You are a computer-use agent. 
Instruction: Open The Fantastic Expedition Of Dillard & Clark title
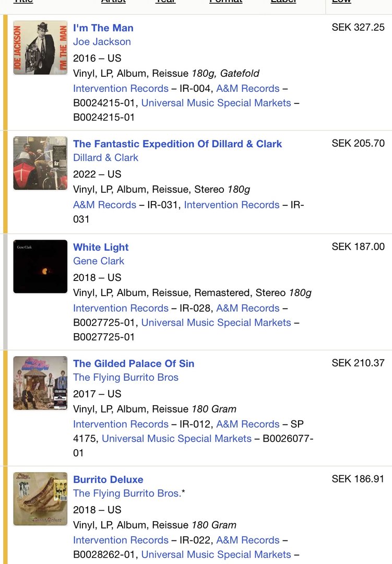pyautogui.click(x=177, y=144)
